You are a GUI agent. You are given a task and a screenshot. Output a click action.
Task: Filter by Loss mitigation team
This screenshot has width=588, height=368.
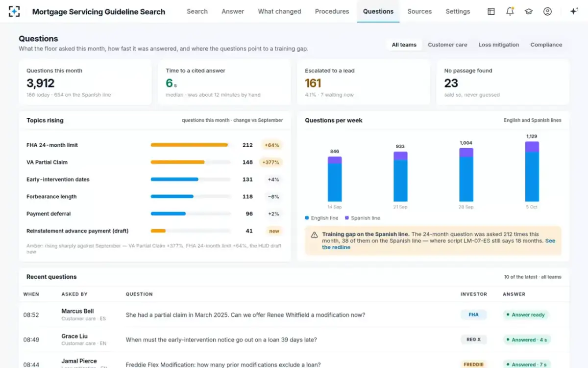(x=498, y=45)
